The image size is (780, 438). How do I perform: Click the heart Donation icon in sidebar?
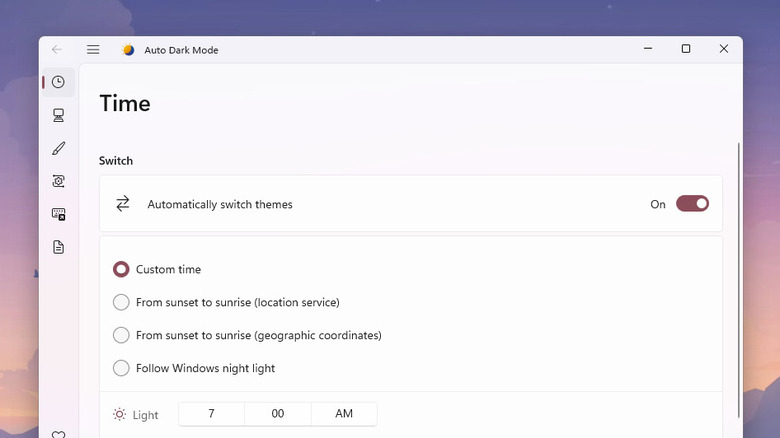[x=58, y=434]
